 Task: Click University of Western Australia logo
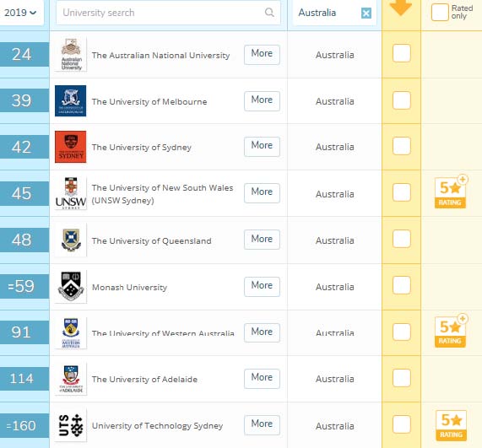point(71,332)
